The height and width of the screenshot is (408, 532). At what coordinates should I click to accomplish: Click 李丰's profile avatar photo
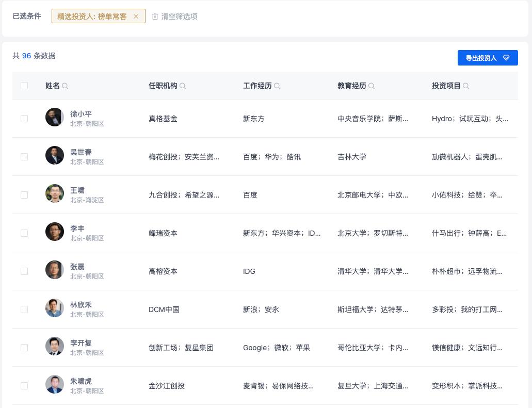pyautogui.click(x=55, y=232)
